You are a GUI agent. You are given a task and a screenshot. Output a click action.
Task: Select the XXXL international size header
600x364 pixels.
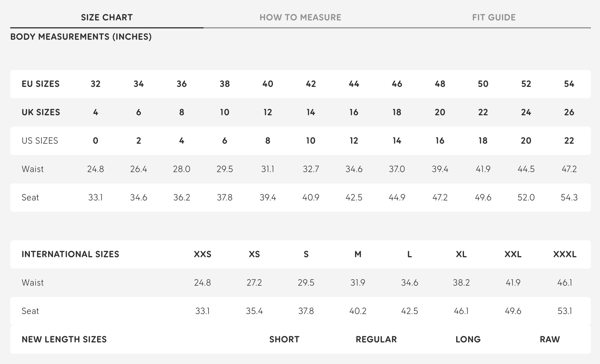coord(565,254)
